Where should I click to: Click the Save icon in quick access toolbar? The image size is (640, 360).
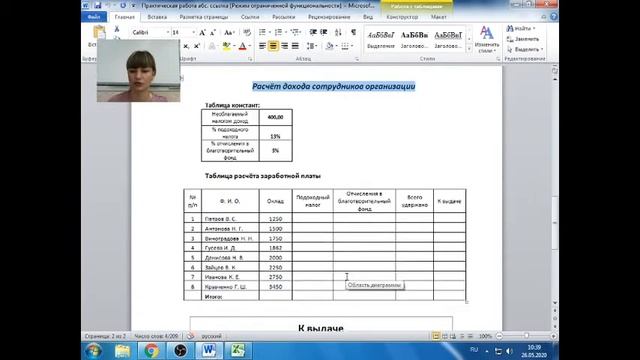coord(98,6)
